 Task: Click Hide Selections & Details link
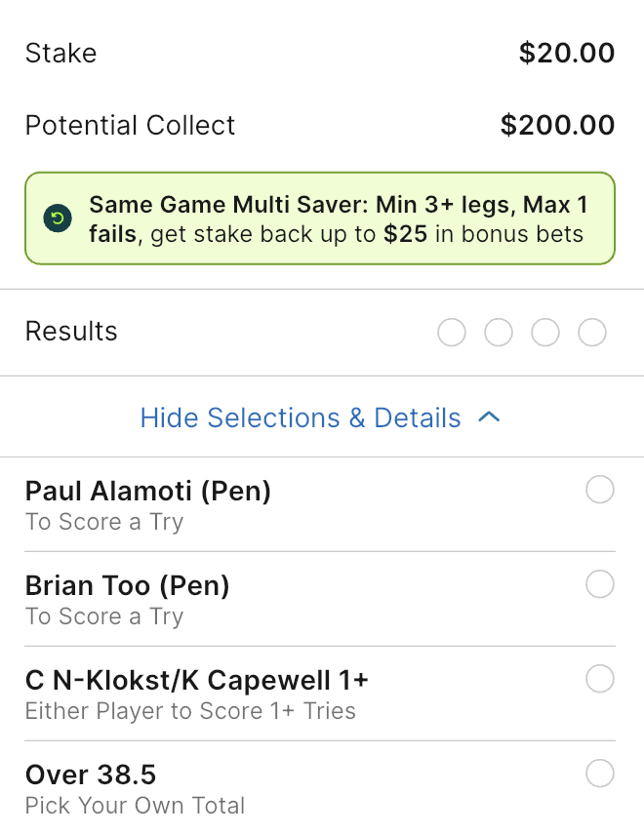point(301,417)
